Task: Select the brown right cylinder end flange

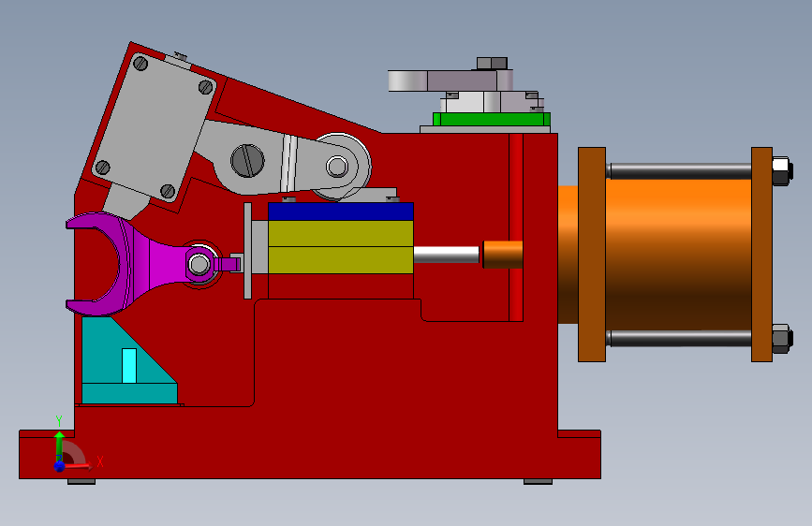Action: tap(761, 255)
